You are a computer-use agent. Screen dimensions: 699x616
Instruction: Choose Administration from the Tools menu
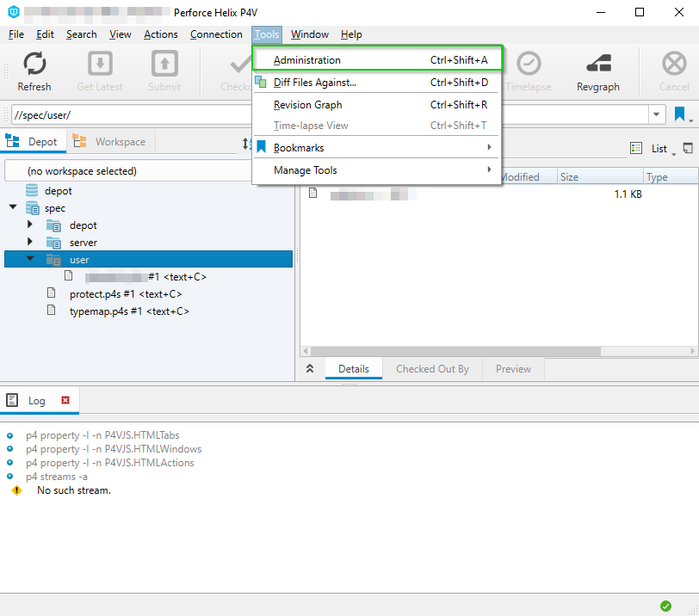[306, 60]
